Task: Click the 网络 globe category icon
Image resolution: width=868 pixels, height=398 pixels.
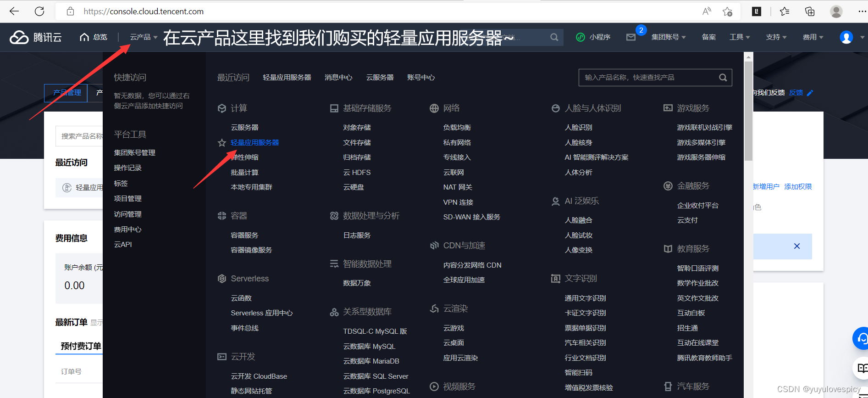Action: click(x=434, y=108)
